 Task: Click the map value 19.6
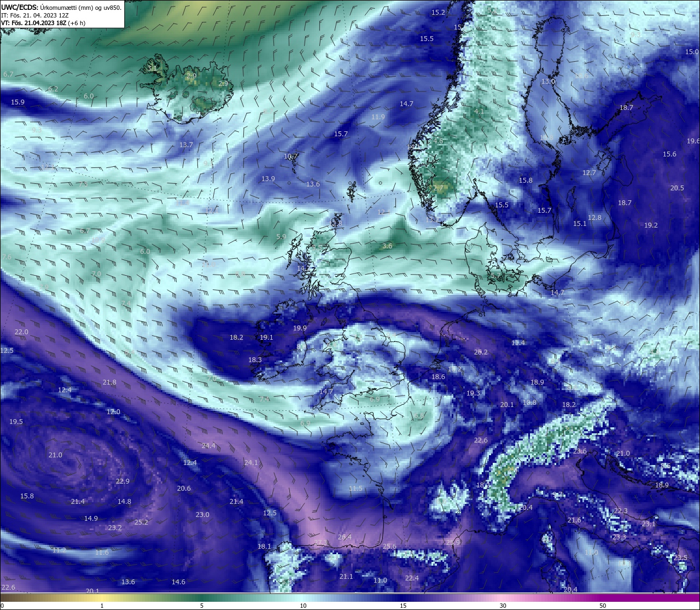click(693, 141)
